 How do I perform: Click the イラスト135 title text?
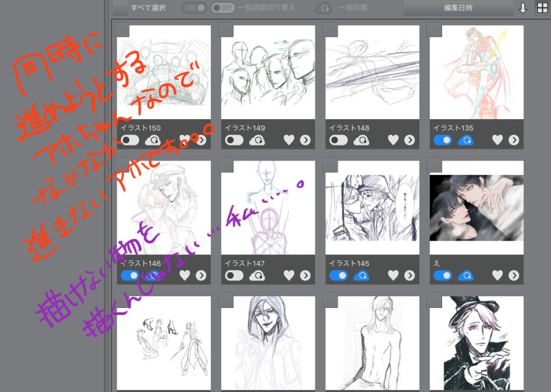click(x=453, y=128)
